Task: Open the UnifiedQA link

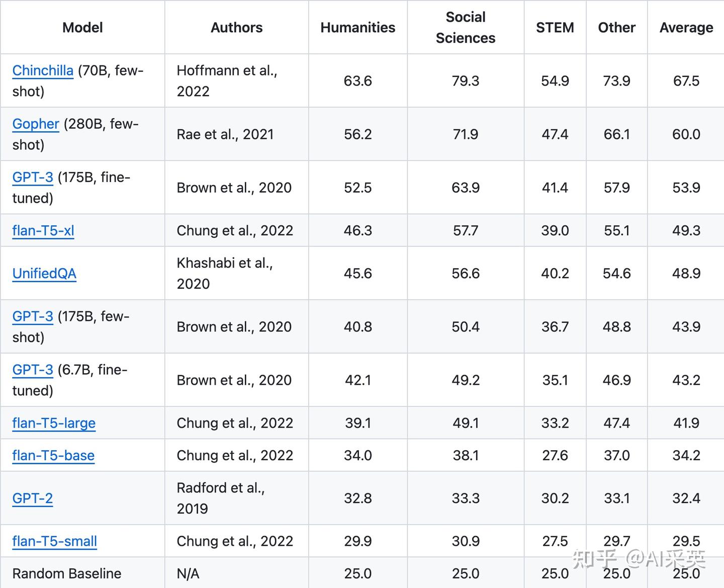Action: click(x=44, y=273)
